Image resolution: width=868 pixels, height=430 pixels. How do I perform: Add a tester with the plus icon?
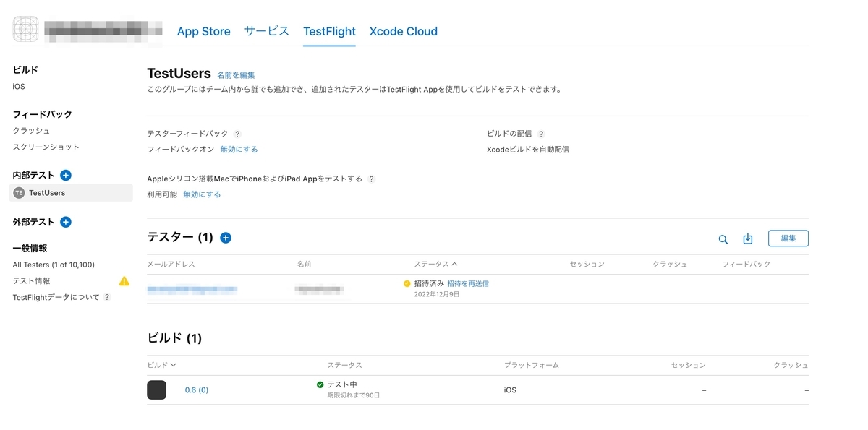pos(226,238)
